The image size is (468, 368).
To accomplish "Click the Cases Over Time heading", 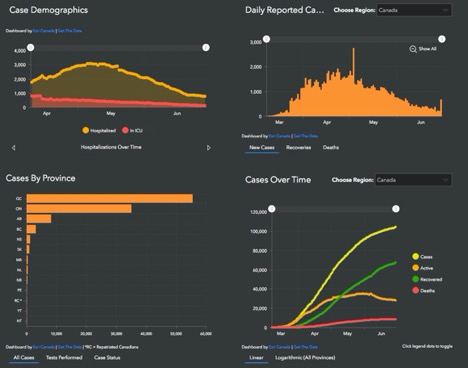I will tap(278, 180).
